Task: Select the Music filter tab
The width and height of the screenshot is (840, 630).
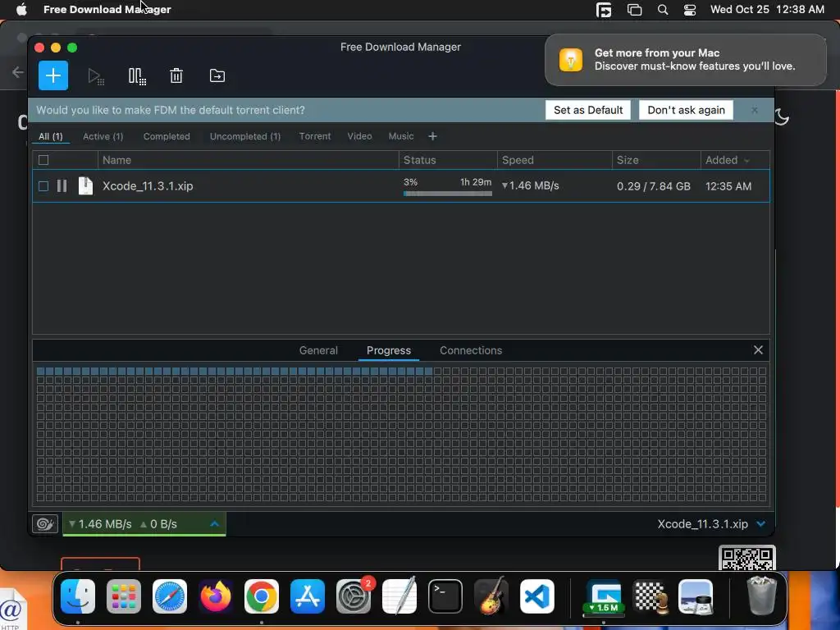Action: (x=401, y=137)
